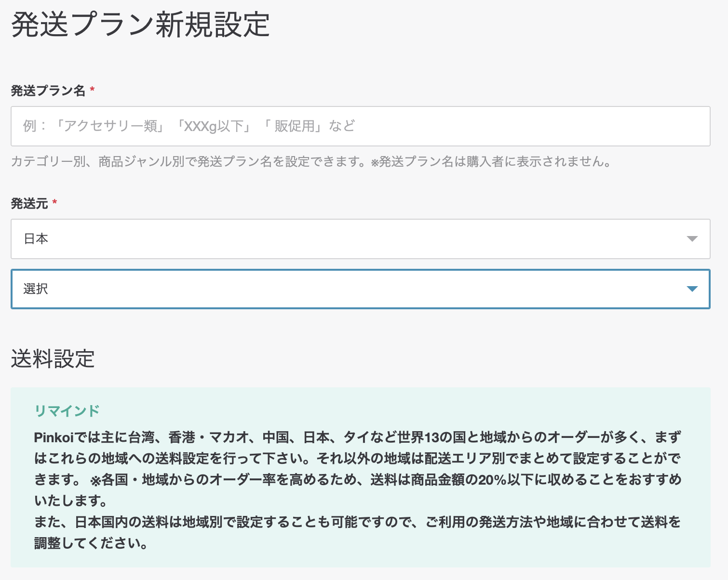Click the 20%以下 text in reminder
This screenshot has width=728, height=580.
pos(505,480)
